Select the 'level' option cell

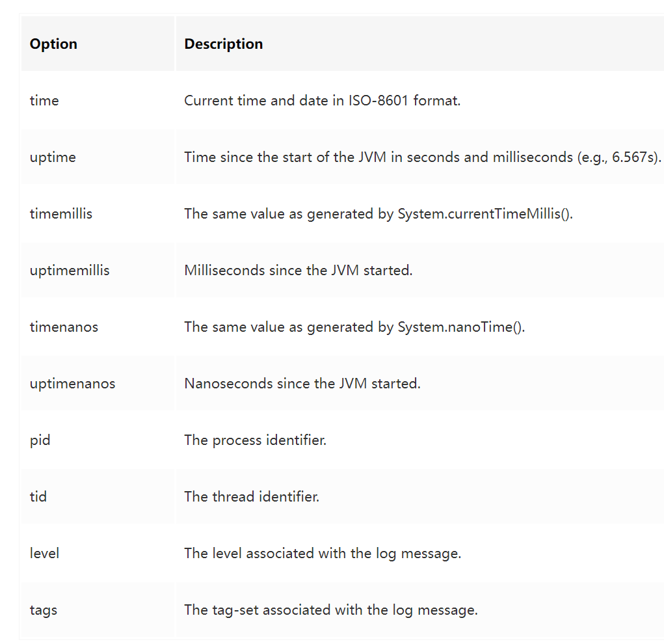(x=98, y=553)
